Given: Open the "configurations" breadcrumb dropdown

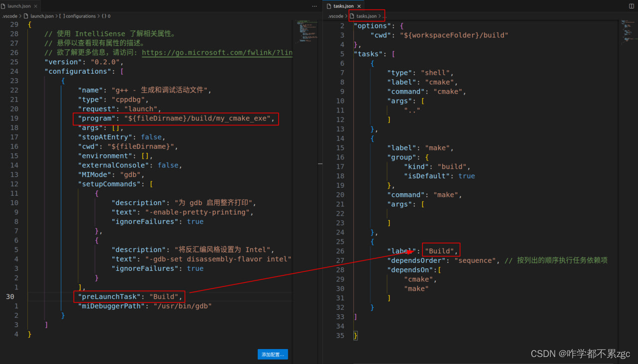Looking at the screenshot, I should (x=78, y=16).
